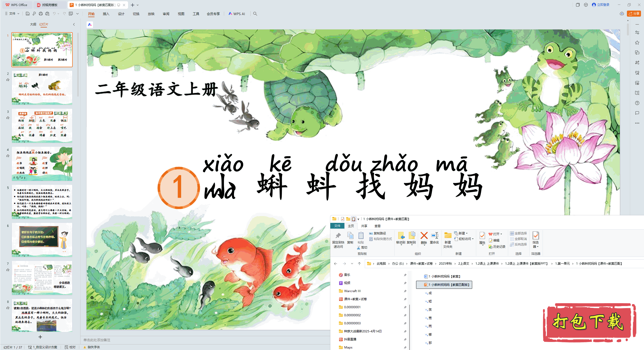644x350 pixels.
Task: Click the Save icon in quick toolbar
Action: (28, 14)
